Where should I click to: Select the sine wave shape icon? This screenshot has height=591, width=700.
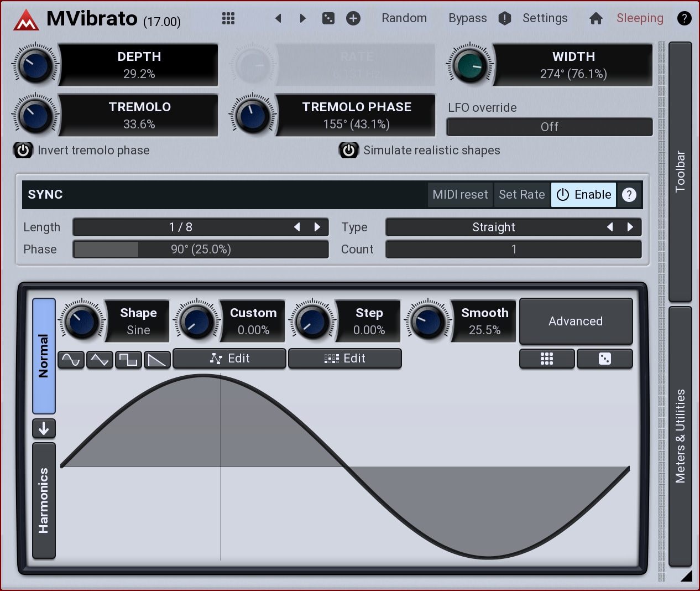(71, 360)
